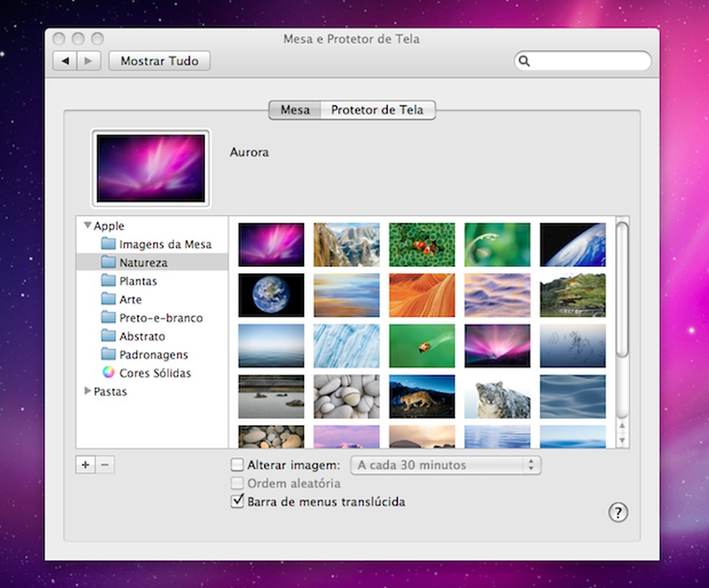Open the A cada 30 minutos dropdown
This screenshot has width=709, height=588.
click(x=445, y=465)
